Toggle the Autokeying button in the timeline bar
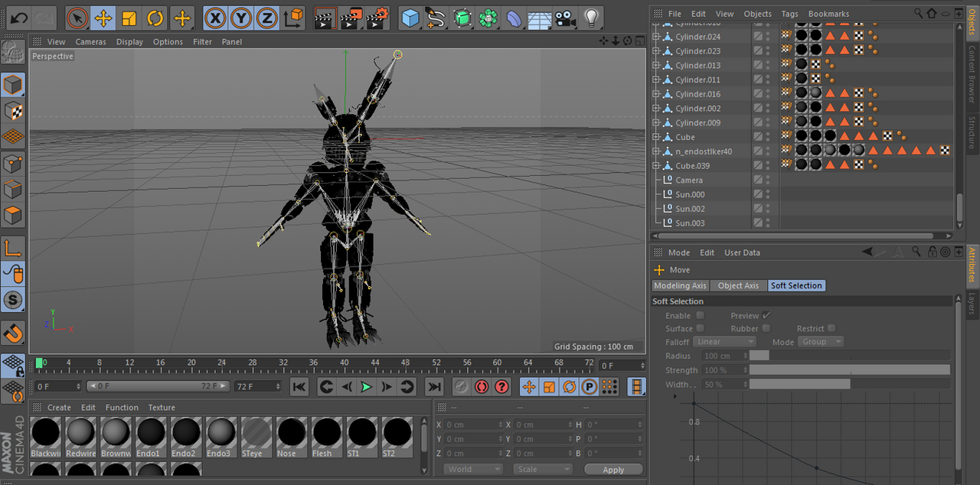 tap(481, 386)
